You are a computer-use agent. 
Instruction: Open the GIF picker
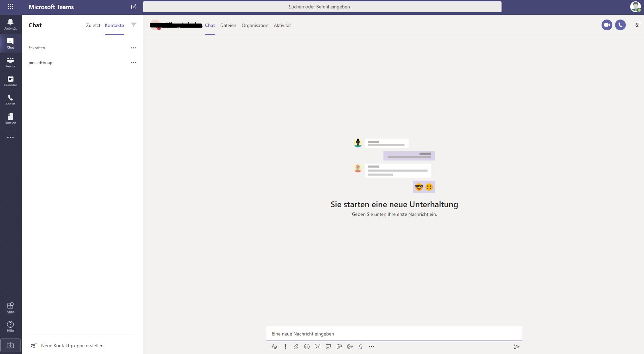[318, 347]
